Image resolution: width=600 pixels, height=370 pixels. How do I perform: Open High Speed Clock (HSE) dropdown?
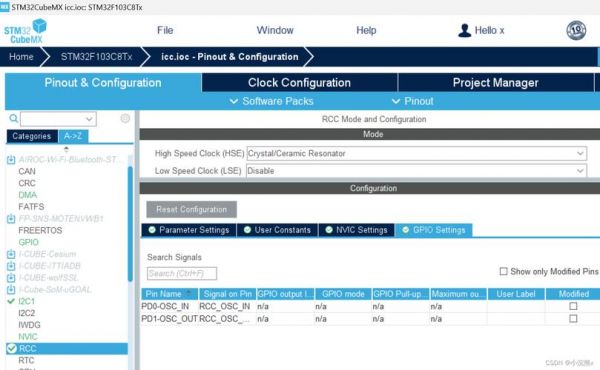[416, 153]
